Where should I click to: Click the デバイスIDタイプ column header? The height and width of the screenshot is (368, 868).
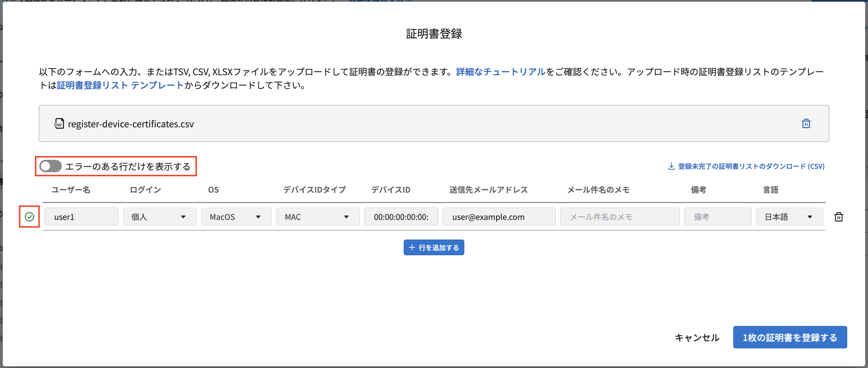314,190
